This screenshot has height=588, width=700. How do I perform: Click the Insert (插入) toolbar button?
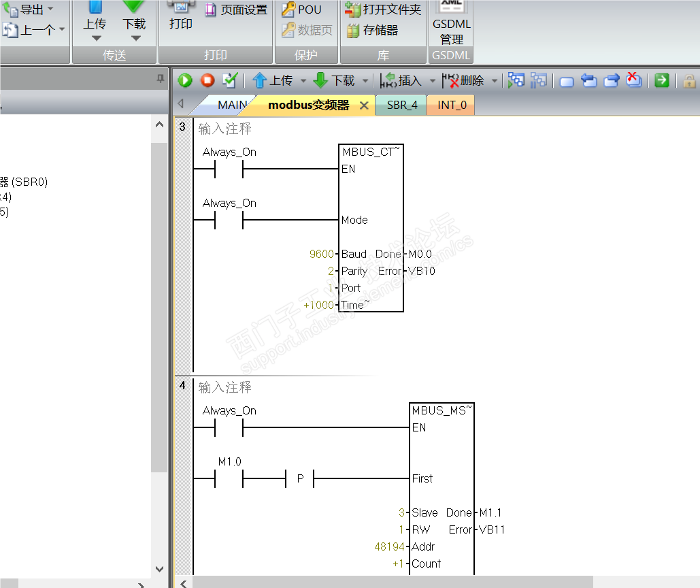click(x=401, y=80)
